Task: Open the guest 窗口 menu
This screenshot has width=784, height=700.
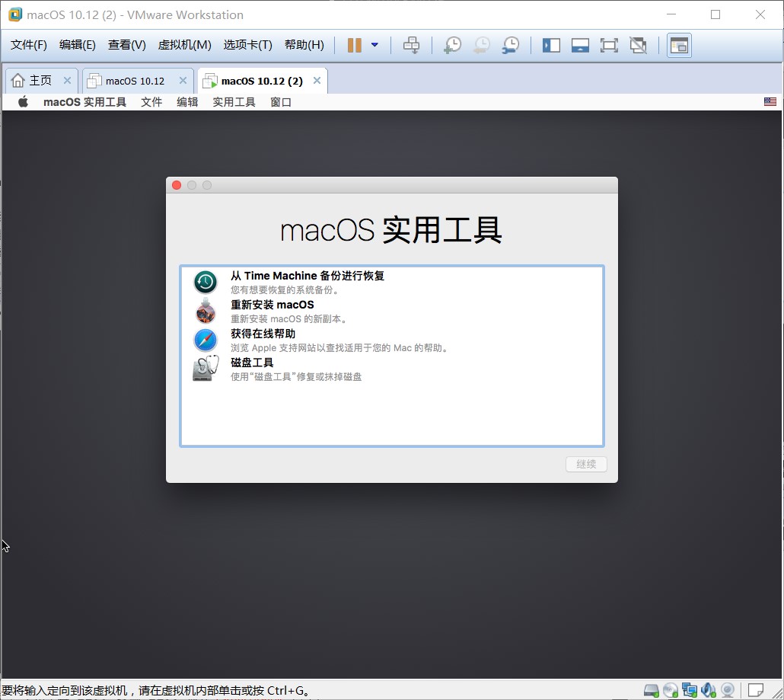Action: pyautogui.click(x=281, y=102)
